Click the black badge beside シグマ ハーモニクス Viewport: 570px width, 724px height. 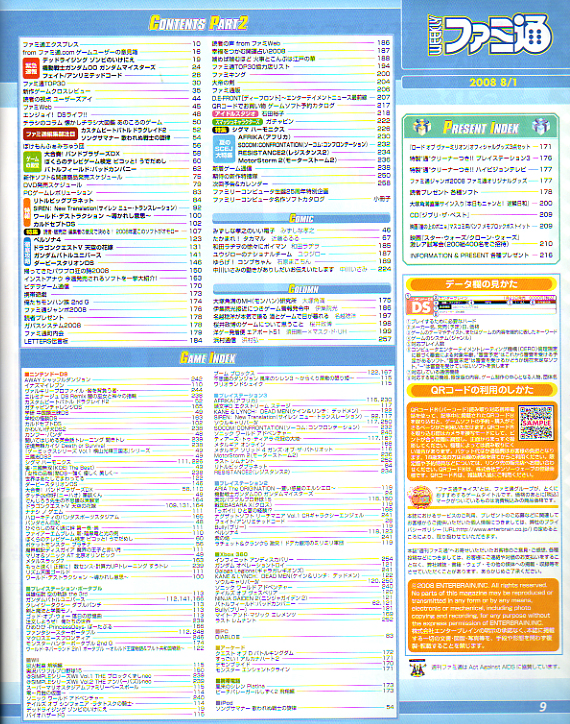pyautogui.click(x=221, y=130)
